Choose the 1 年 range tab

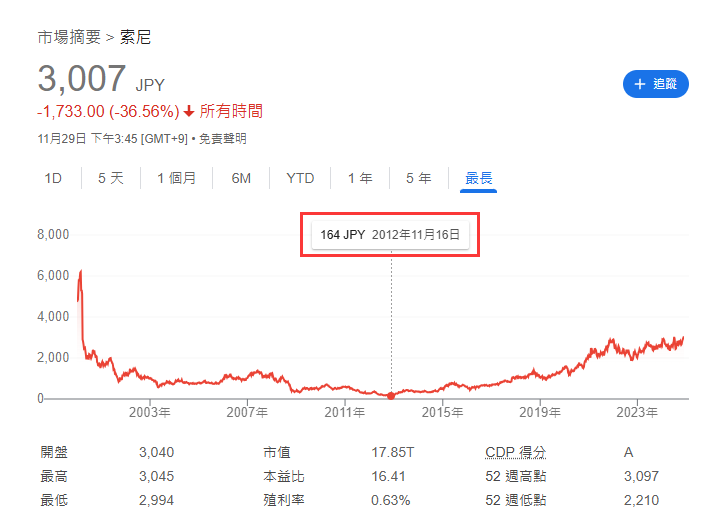pyautogui.click(x=360, y=178)
